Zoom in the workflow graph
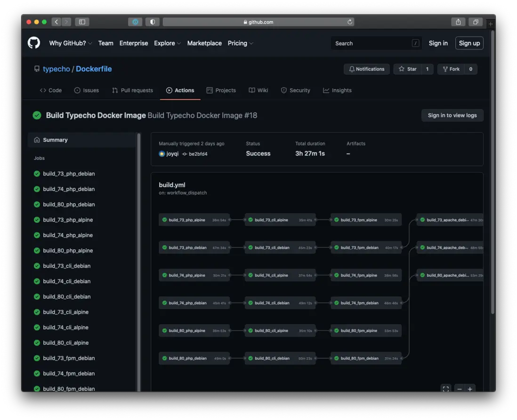 (x=469, y=389)
